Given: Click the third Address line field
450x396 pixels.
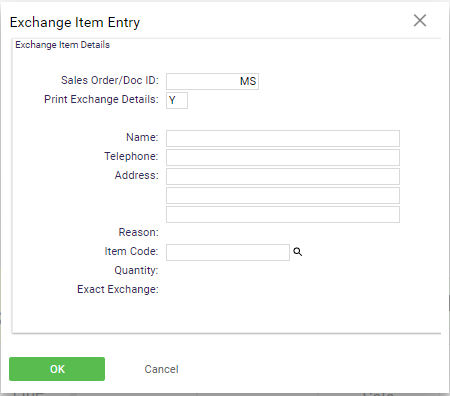Looking at the screenshot, I should 283,214.
